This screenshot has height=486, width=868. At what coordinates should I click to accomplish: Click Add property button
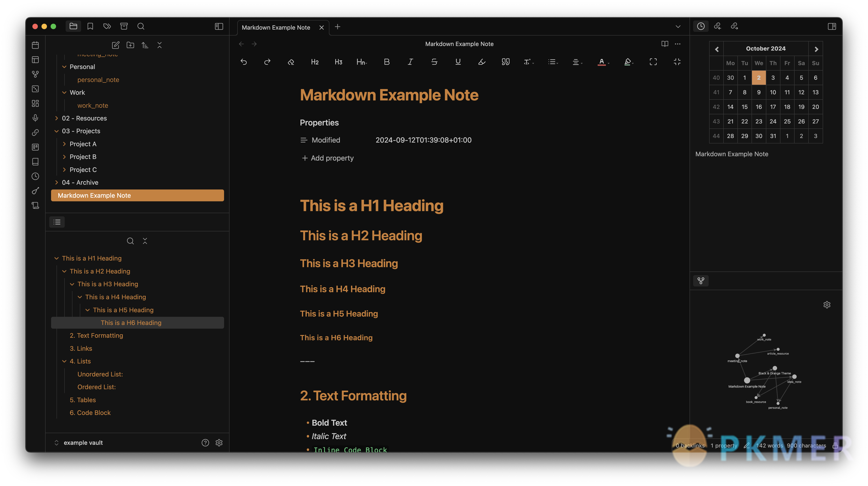click(x=328, y=158)
